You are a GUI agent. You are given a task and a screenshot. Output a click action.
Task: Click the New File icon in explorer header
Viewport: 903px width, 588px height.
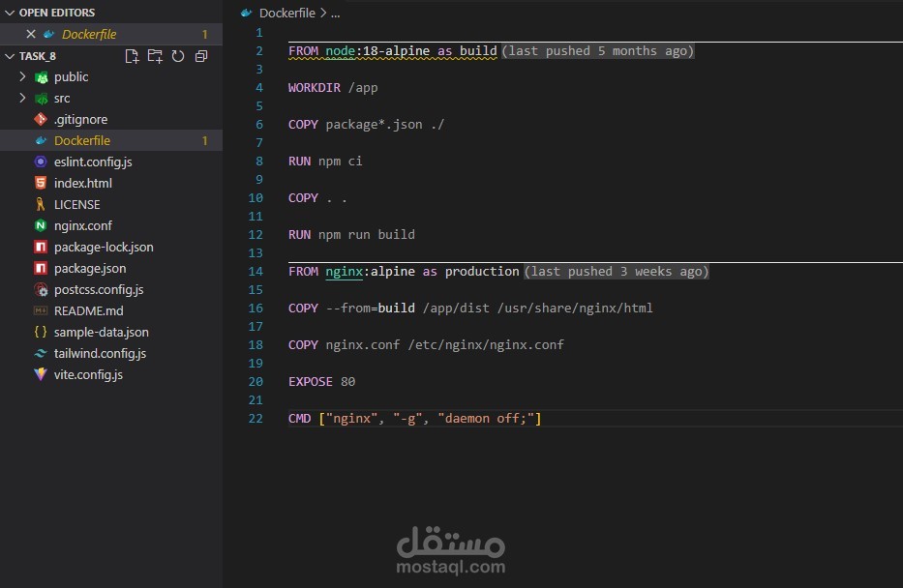coord(133,56)
